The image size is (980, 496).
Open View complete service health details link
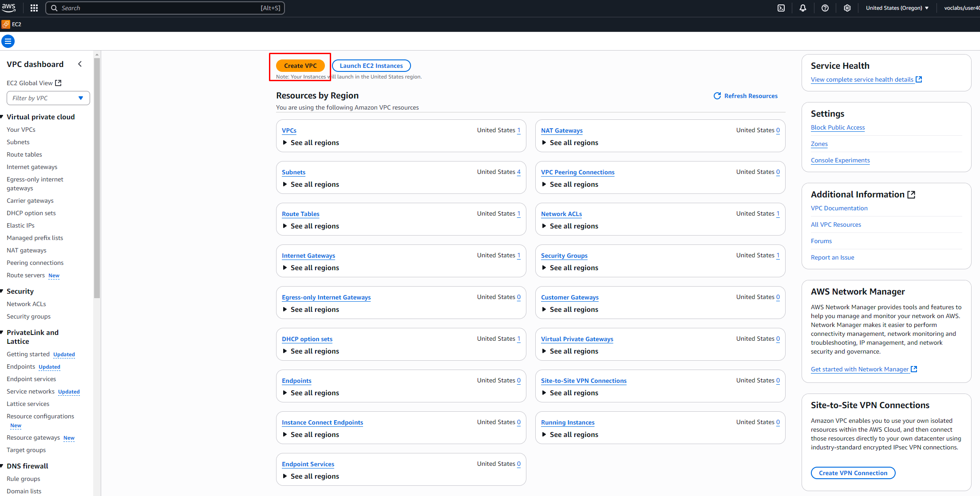tap(862, 79)
